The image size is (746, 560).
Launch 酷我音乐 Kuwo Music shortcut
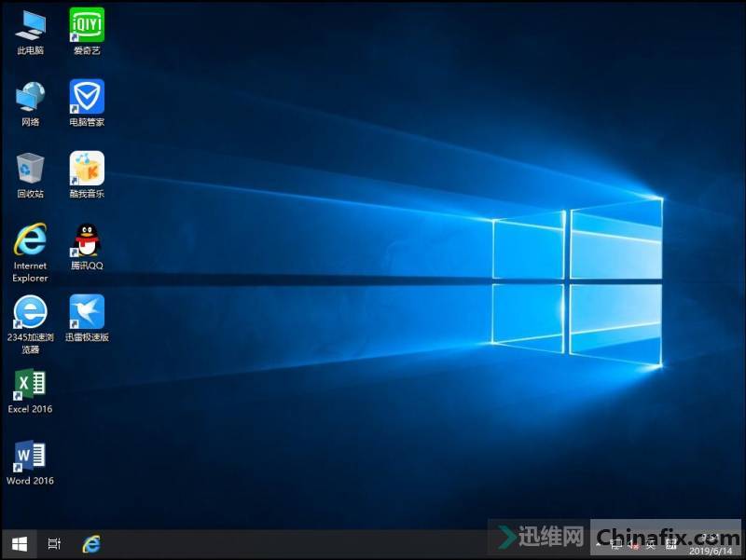pyautogui.click(x=87, y=175)
